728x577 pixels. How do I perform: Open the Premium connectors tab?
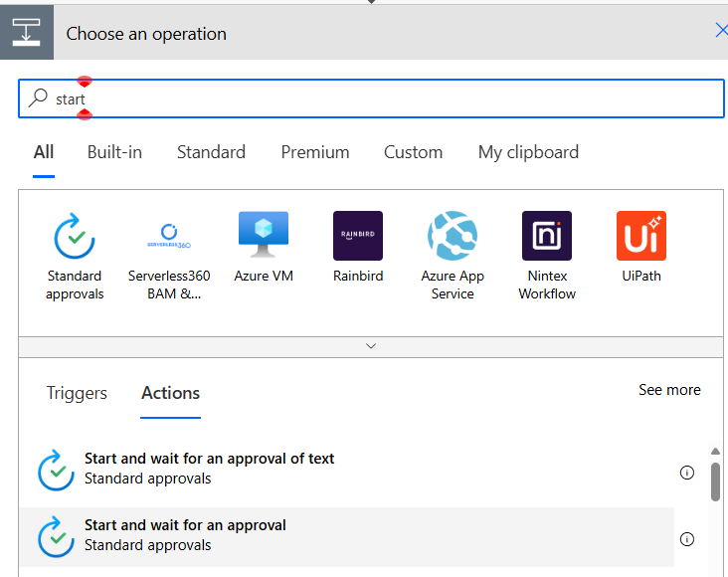[314, 152]
